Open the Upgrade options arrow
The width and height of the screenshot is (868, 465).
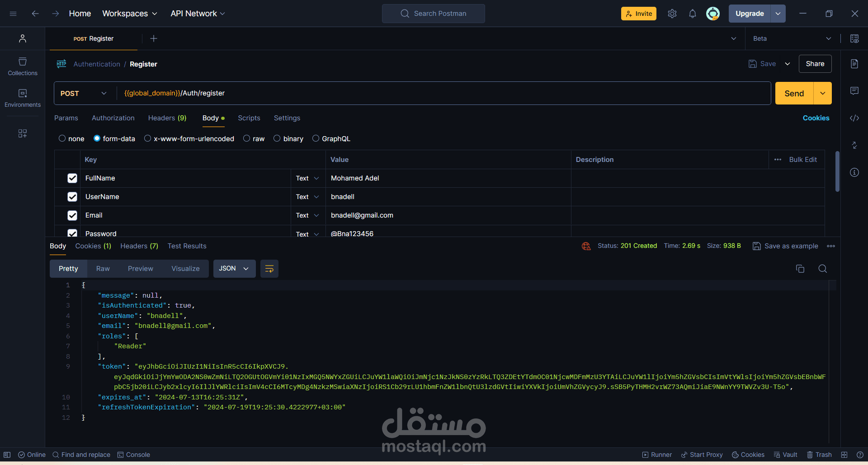pos(778,14)
